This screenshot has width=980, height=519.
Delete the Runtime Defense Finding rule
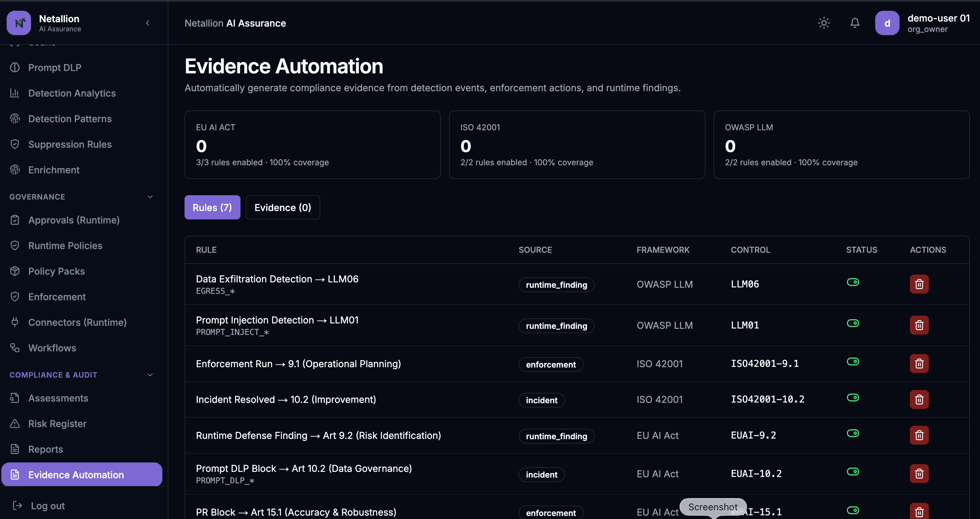[x=919, y=435]
